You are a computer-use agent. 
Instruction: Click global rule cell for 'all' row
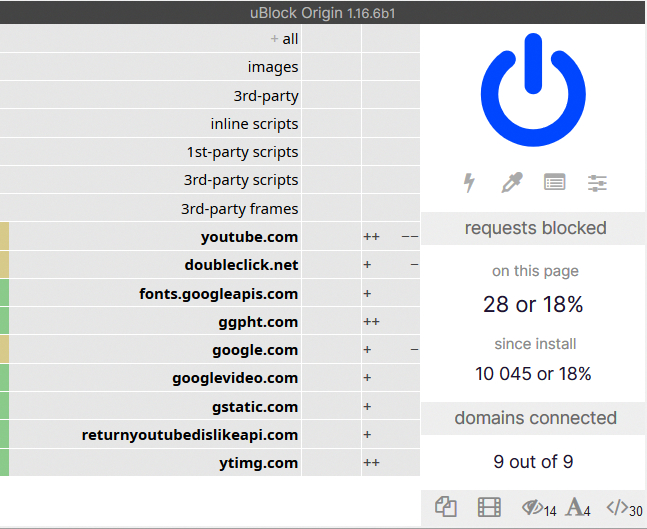pos(331,39)
